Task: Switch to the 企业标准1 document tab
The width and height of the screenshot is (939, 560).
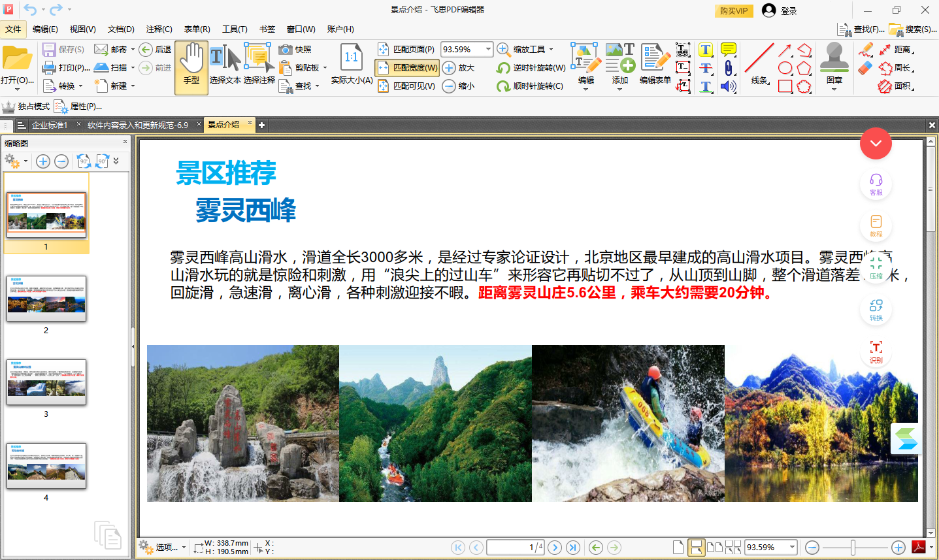Action: [x=50, y=125]
